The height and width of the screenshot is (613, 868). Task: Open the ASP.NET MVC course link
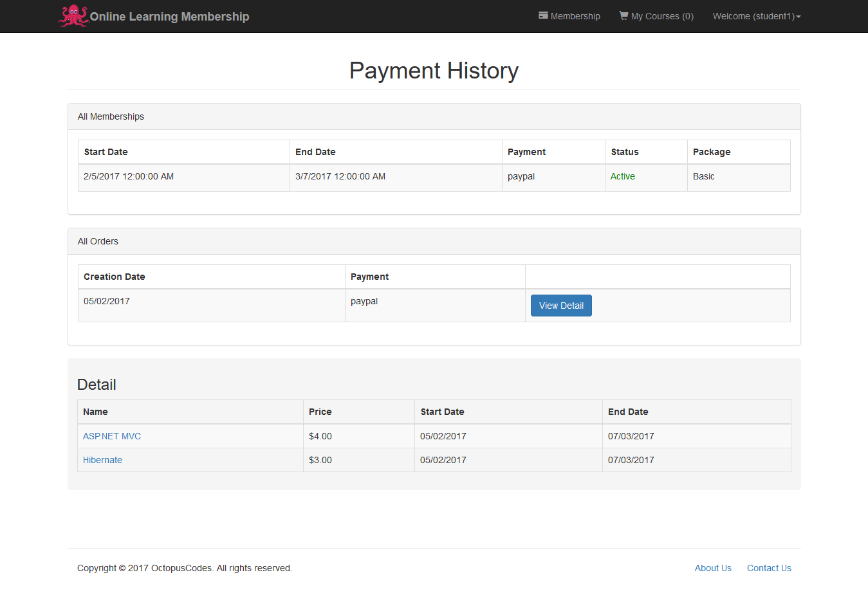[112, 436]
